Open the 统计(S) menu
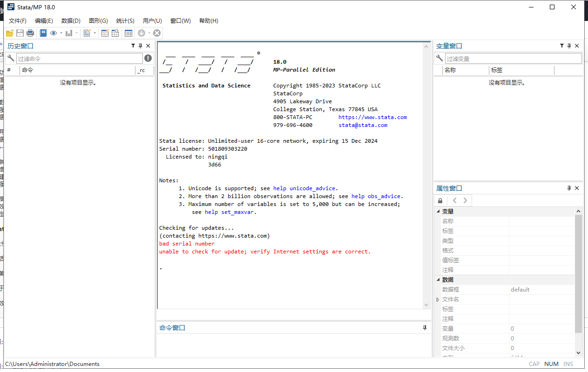The height and width of the screenshot is (372, 588). 125,20
